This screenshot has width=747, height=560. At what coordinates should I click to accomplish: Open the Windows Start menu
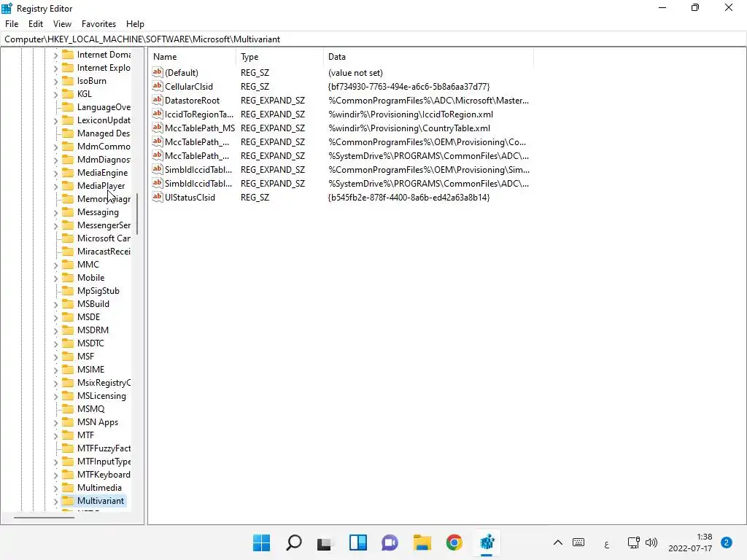[x=262, y=542]
